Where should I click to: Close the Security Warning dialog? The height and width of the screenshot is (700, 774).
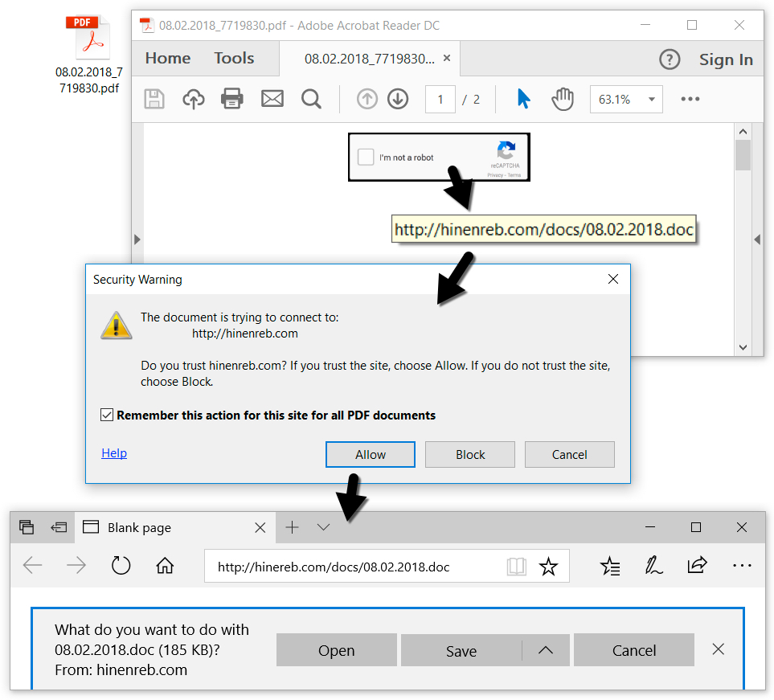[x=613, y=279]
